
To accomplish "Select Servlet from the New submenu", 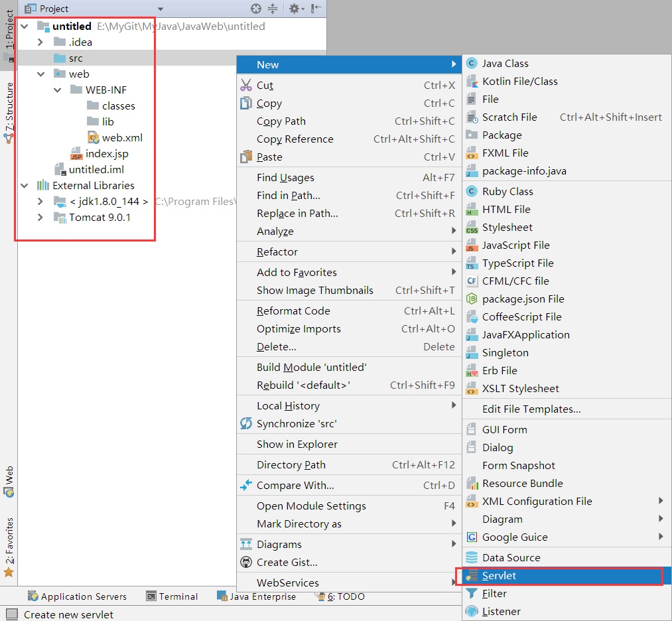I will pos(499,576).
